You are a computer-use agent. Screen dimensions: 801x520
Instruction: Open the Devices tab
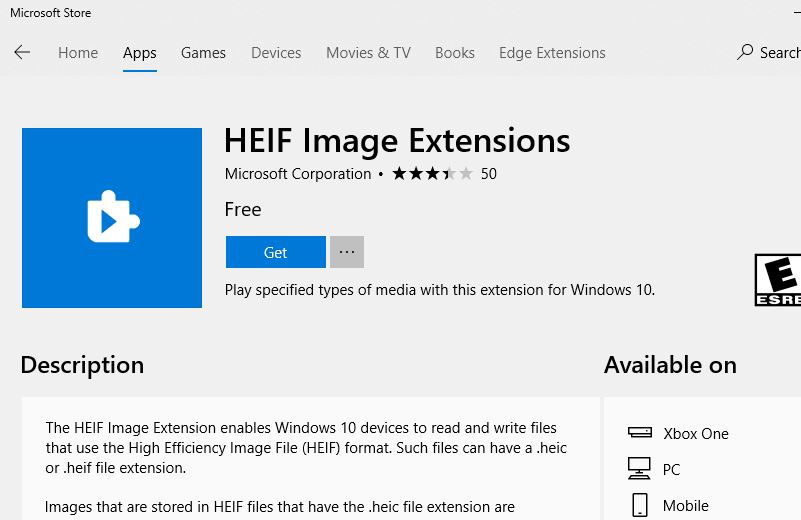click(276, 53)
